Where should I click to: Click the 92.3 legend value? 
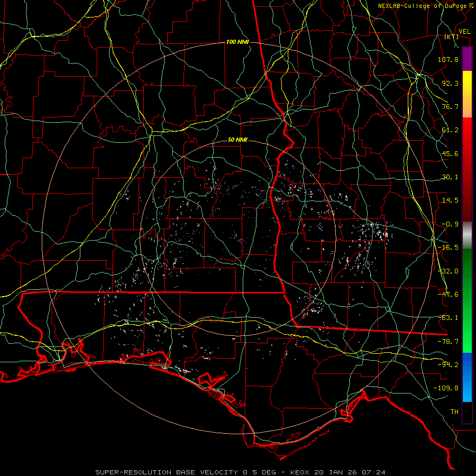450,83
